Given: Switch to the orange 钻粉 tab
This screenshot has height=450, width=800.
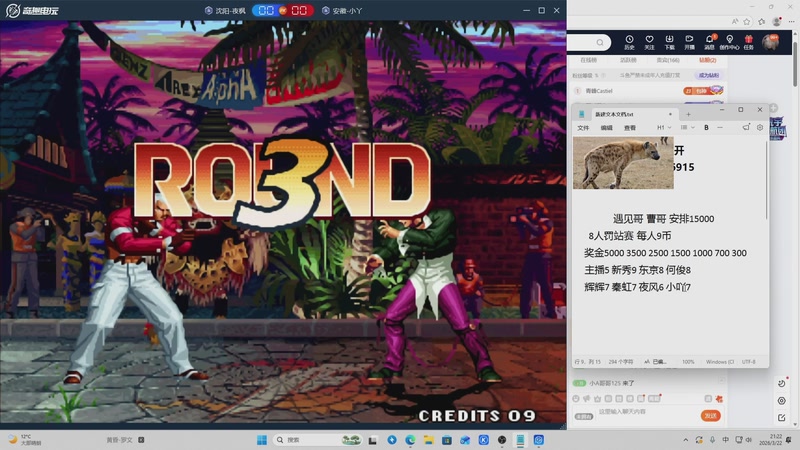Looking at the screenshot, I should (x=708, y=60).
